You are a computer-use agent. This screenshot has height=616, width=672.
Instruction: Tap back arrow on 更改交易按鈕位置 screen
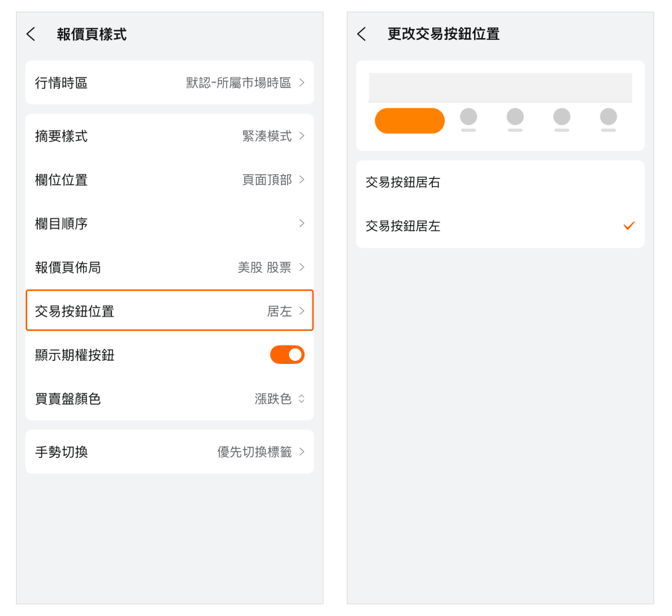pyautogui.click(x=362, y=34)
